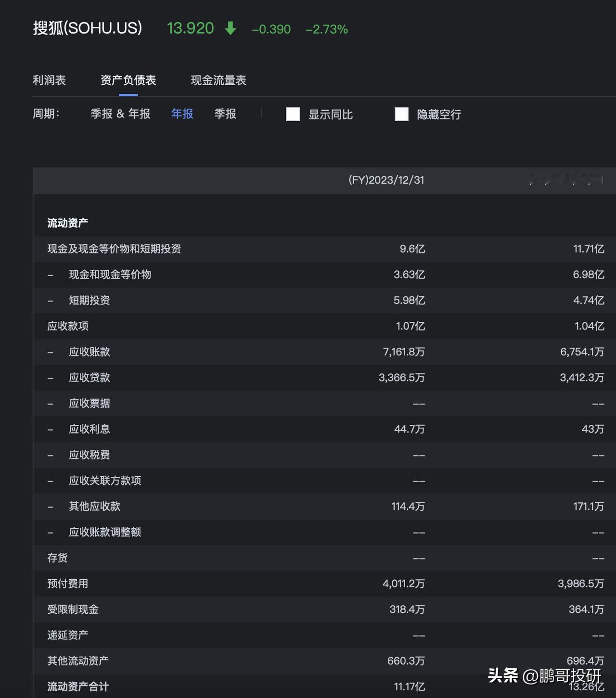Select the 短期投资 row label

[x=90, y=301]
